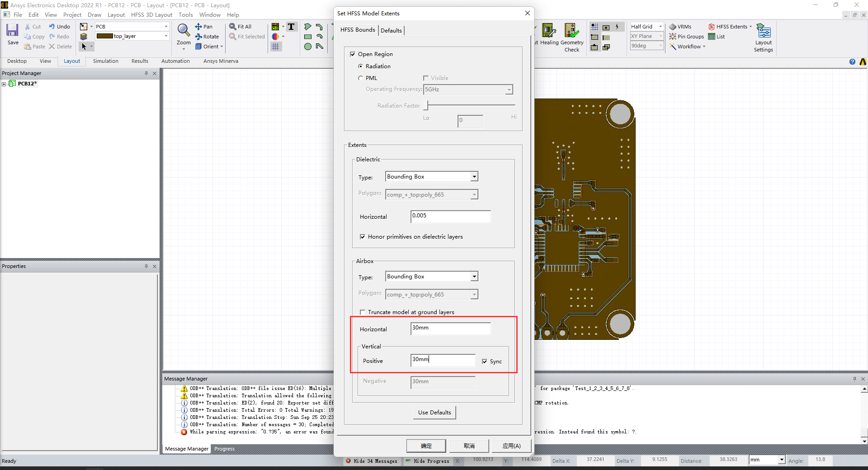Select the arrow pointer tool
This screenshot has width=868, height=470.
[84, 47]
